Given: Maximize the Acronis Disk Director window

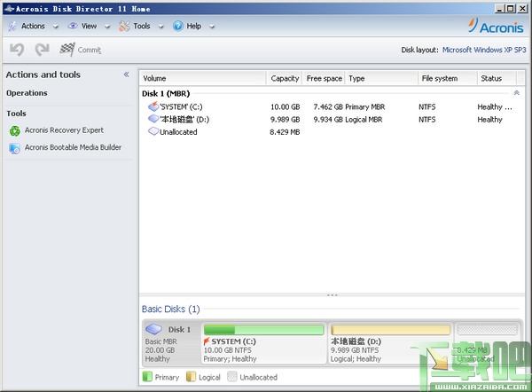Looking at the screenshot, I should [x=511, y=9].
